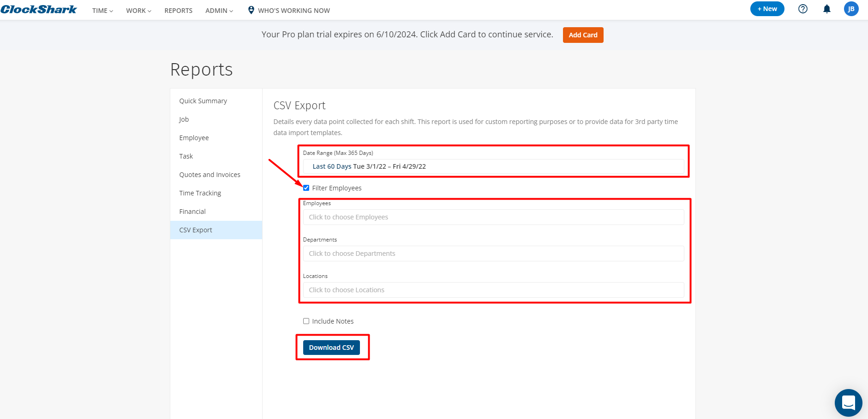The image size is (868, 419).
Task: Open the help question mark icon
Action: click(803, 9)
